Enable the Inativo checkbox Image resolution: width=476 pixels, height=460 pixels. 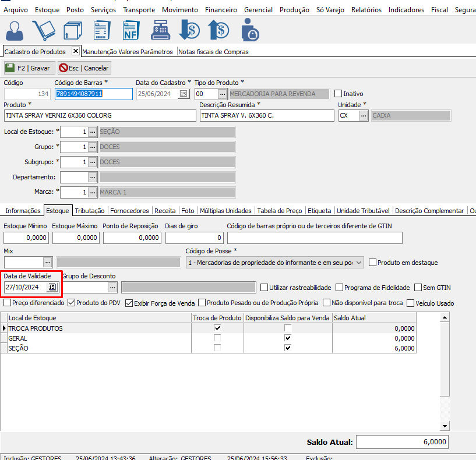click(x=339, y=94)
